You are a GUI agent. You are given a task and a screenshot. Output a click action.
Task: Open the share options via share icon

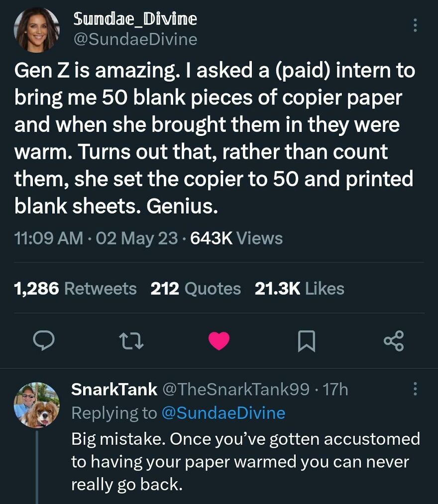point(393,340)
